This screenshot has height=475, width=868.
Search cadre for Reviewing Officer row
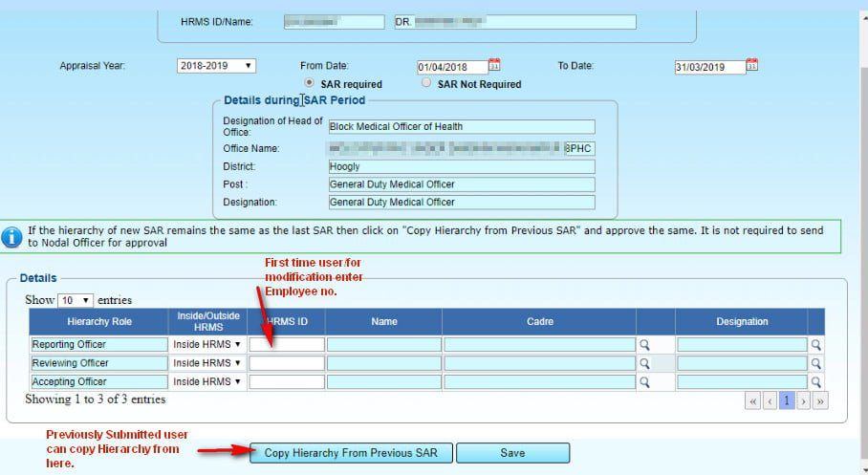pos(644,364)
